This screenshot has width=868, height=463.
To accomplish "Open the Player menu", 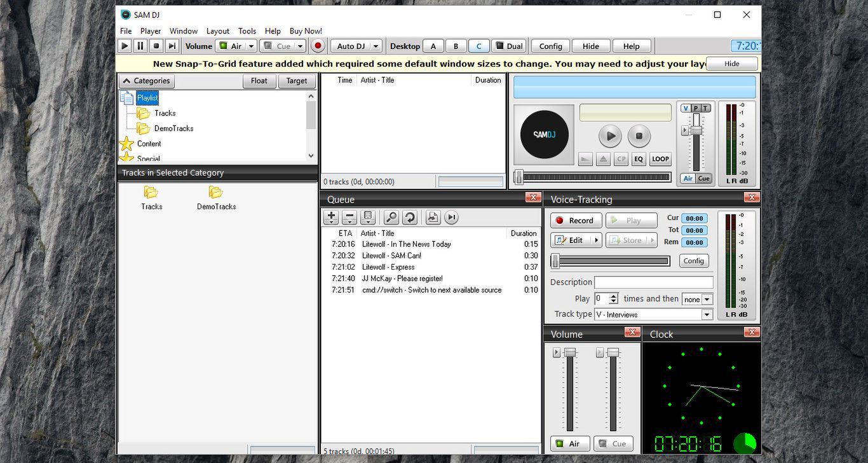I will pos(151,31).
